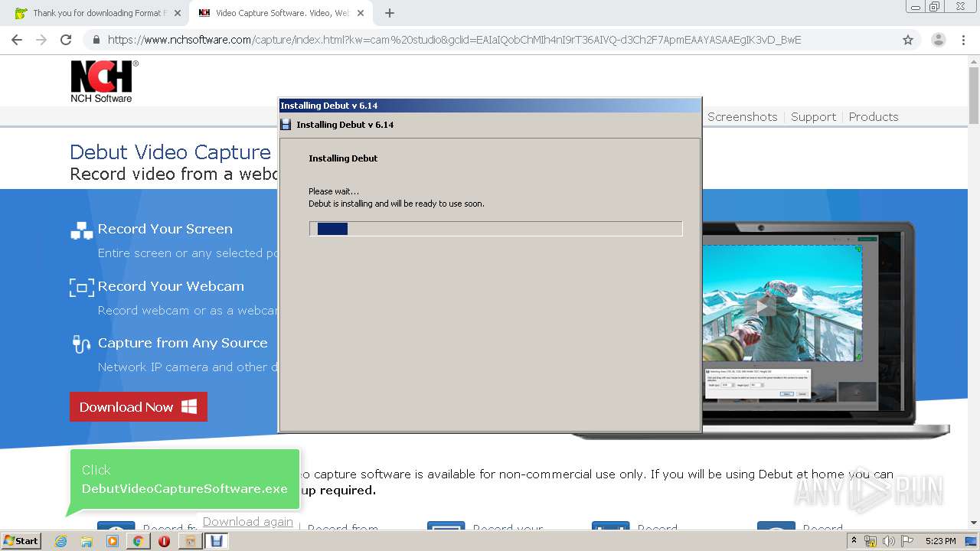Image resolution: width=980 pixels, height=551 pixels.
Task: Click the Installing Debut v 6.14 title bar
Action: (490, 106)
